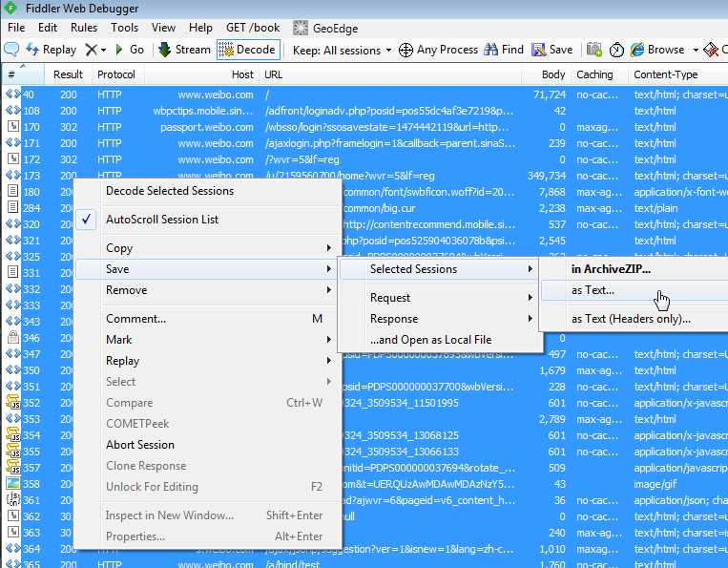This screenshot has width=728, height=568.
Task: Click the camera screenshot toolbar icon
Action: (594, 50)
